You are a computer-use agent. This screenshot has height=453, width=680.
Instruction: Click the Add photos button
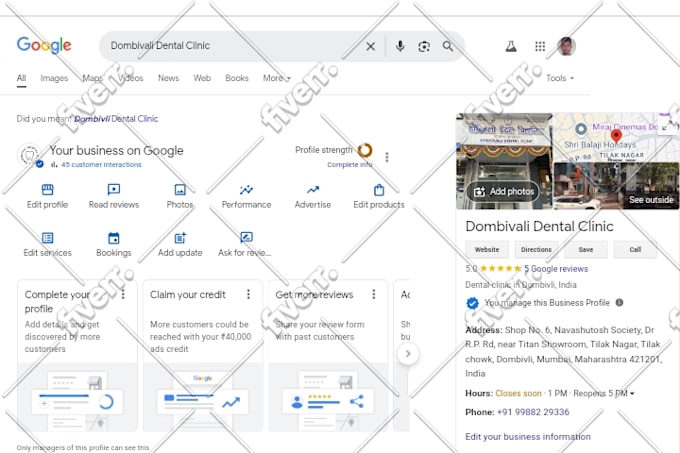(x=503, y=192)
